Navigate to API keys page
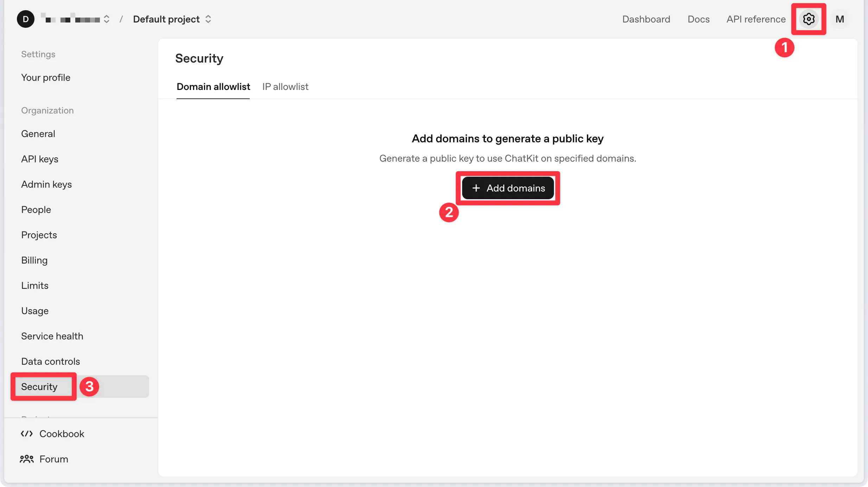Image resolution: width=868 pixels, height=487 pixels. pos(40,159)
